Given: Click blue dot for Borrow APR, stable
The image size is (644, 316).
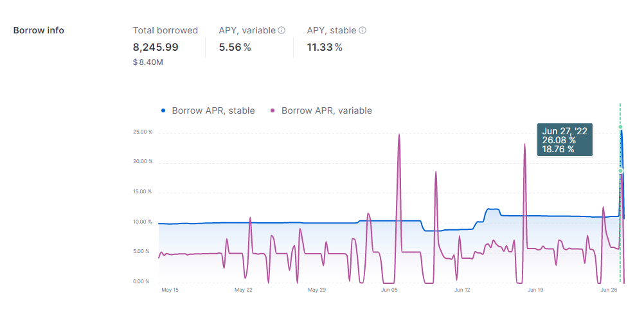Looking at the screenshot, I should (164, 110).
